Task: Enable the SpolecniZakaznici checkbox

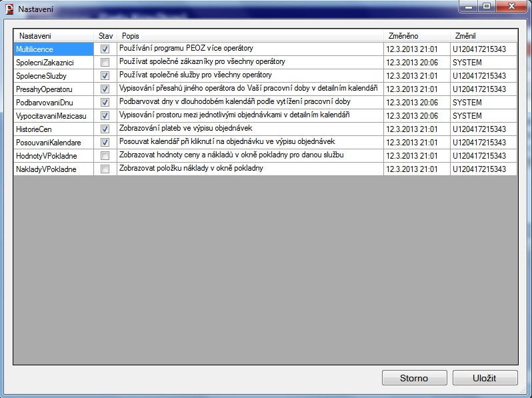Action: [105, 63]
